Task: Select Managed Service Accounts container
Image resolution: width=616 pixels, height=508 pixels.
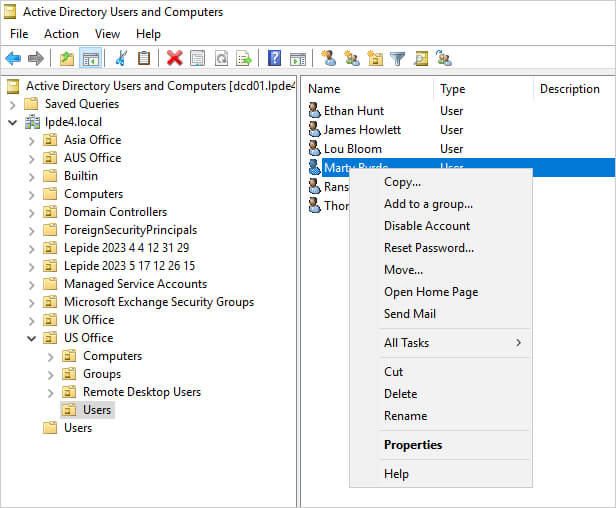Action: [x=136, y=284]
